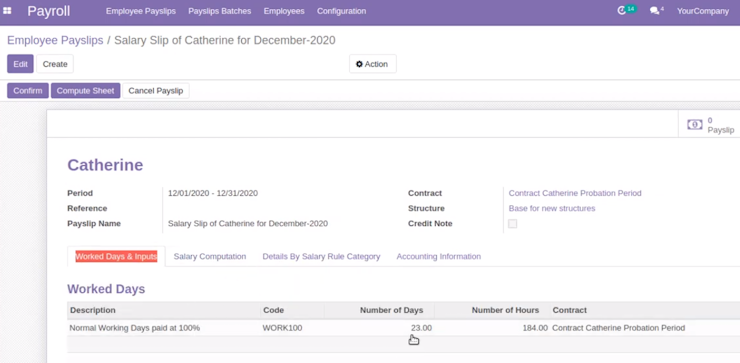The width and height of the screenshot is (740, 363).
Task: Open the Contract Catherine Probation Period link
Action: (575, 193)
